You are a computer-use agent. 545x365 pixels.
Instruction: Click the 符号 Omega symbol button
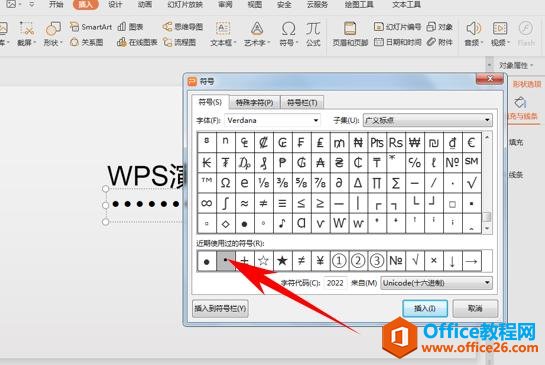[288, 34]
